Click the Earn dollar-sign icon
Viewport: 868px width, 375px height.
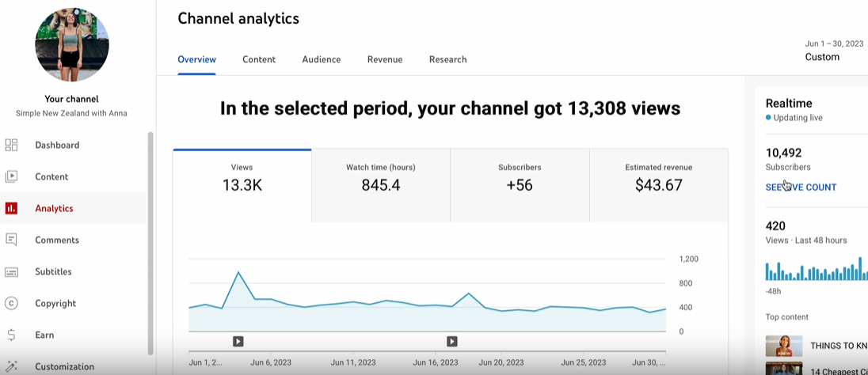11,335
